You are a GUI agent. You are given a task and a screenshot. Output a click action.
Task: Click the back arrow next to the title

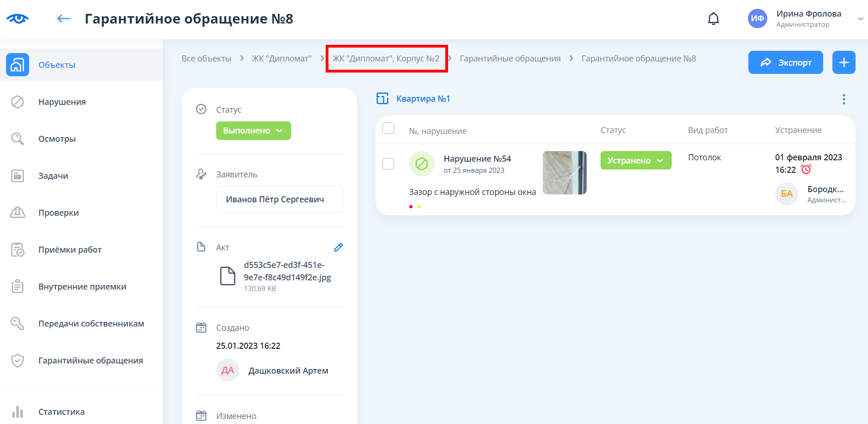[x=63, y=19]
